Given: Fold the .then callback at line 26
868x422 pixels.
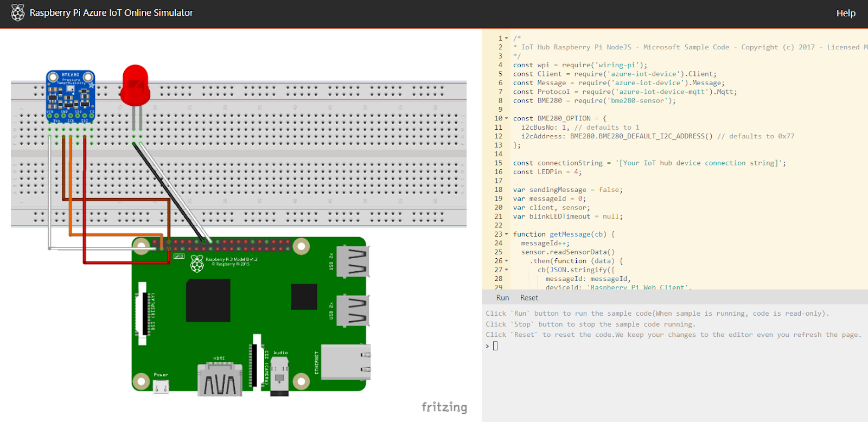Looking at the screenshot, I should coord(507,261).
